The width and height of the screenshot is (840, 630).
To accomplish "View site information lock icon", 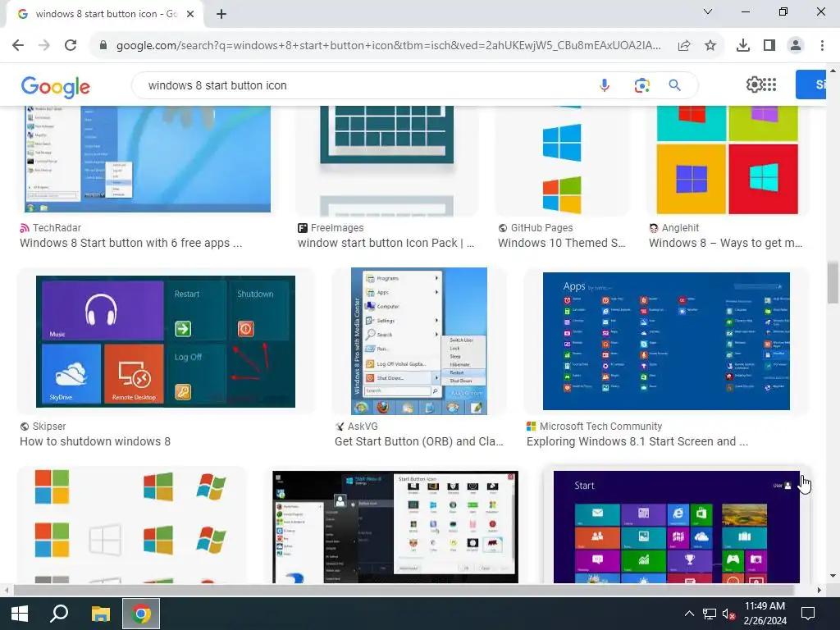I will coord(103,46).
